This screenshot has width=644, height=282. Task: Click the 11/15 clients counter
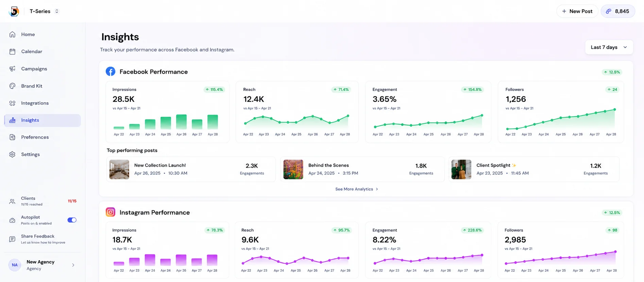72,201
